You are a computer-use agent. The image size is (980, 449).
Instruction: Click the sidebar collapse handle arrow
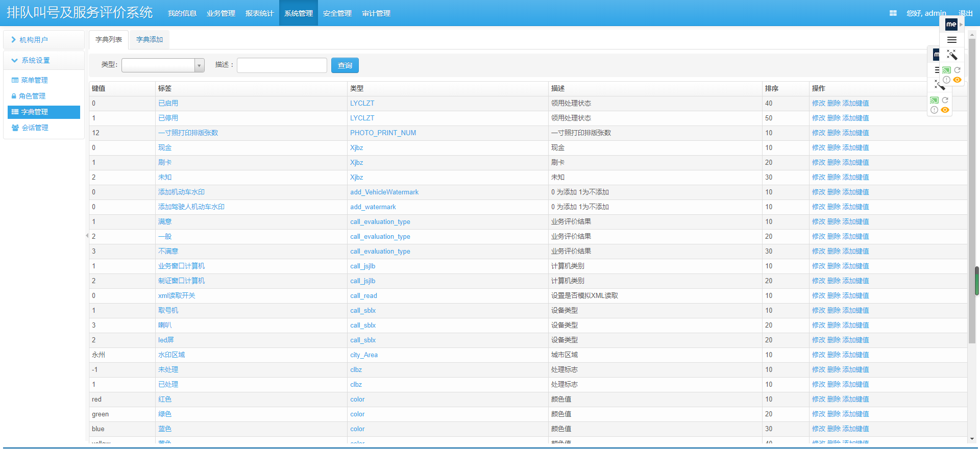[x=87, y=235]
